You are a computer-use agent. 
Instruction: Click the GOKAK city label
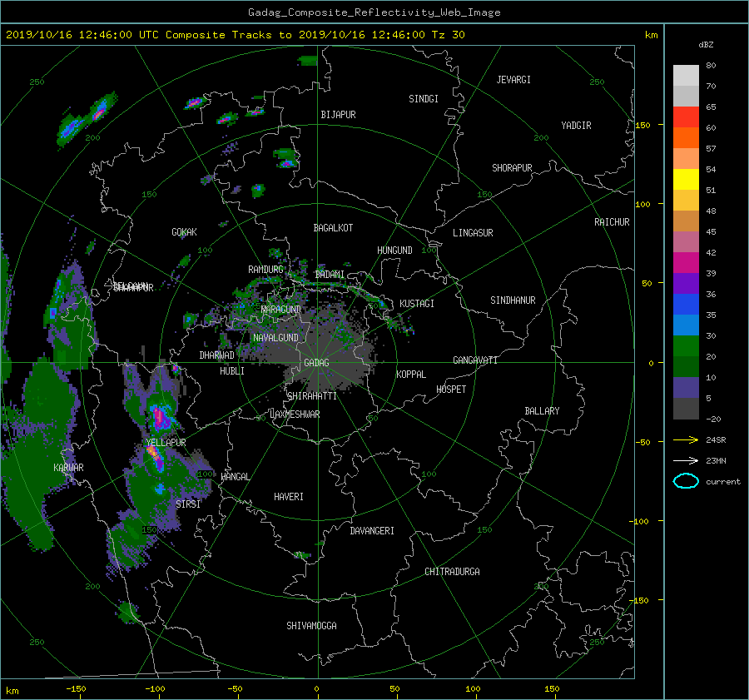(184, 232)
